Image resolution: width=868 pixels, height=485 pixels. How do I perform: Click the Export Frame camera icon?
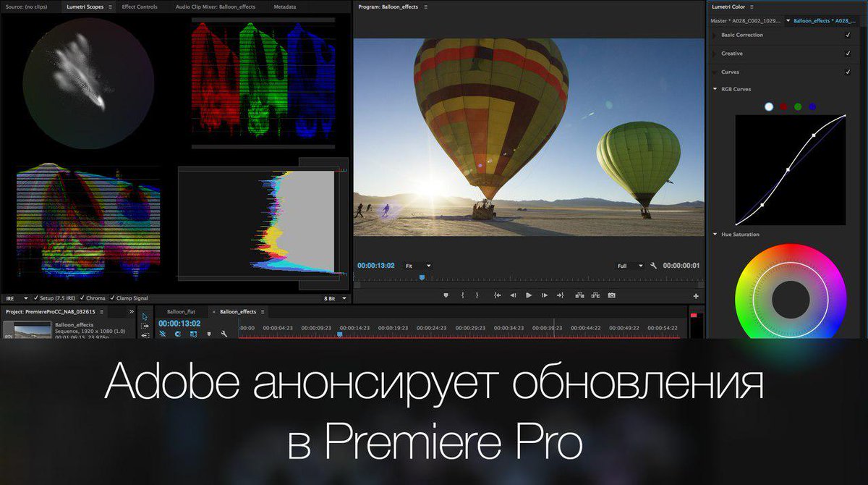(611, 295)
